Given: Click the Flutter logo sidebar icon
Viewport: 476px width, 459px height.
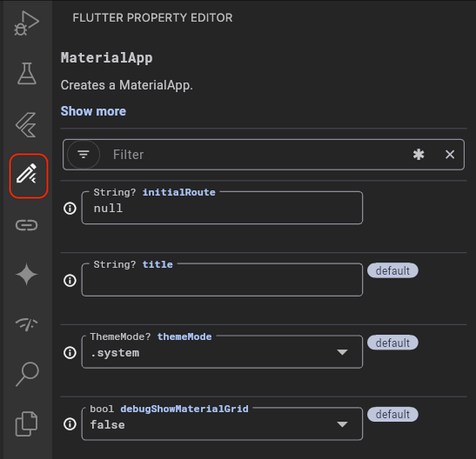Looking at the screenshot, I should coord(26,124).
